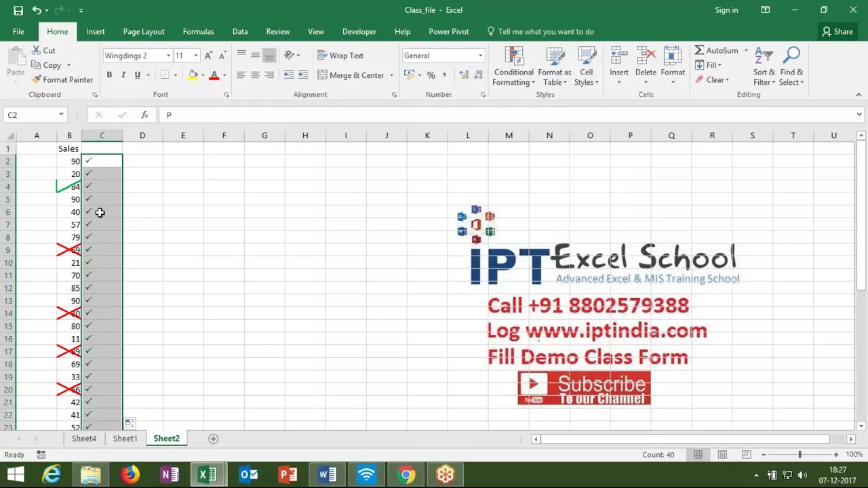Open Conditional Formatting

coord(513,66)
